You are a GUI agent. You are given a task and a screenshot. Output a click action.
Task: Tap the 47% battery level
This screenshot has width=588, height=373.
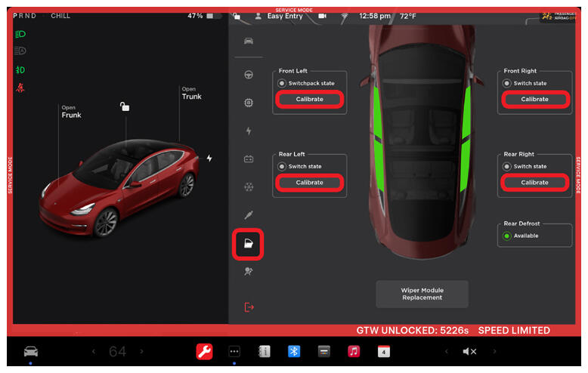click(195, 16)
